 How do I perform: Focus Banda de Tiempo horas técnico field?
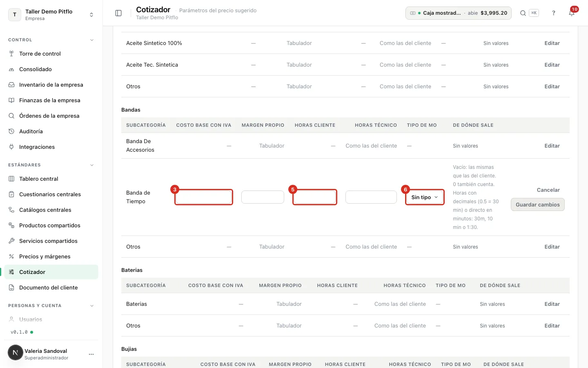tap(371, 197)
